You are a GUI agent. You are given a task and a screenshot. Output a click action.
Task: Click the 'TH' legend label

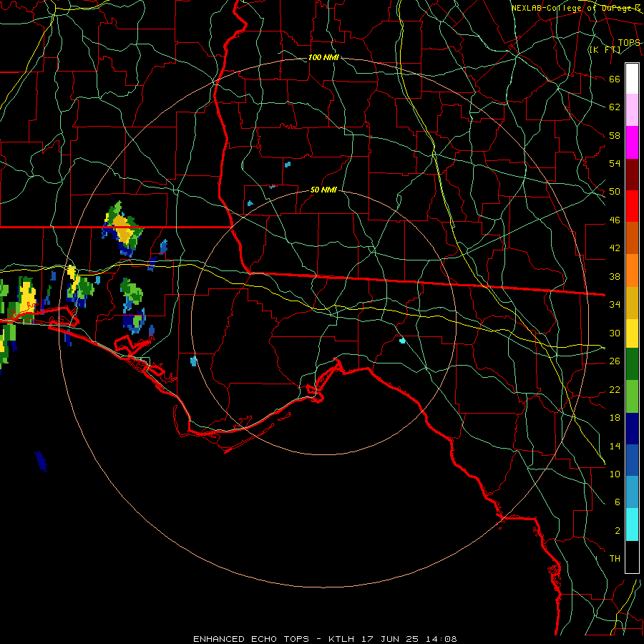point(615,559)
